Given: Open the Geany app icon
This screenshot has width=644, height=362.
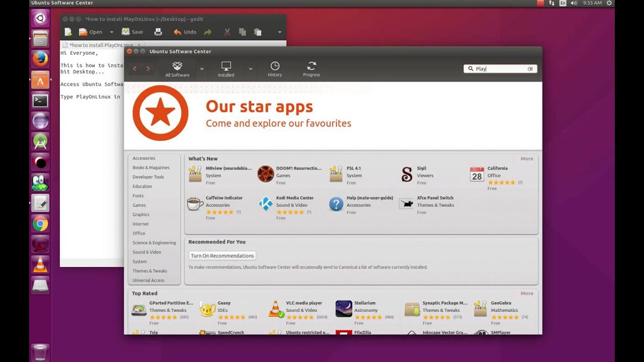Looking at the screenshot, I should point(207,309).
